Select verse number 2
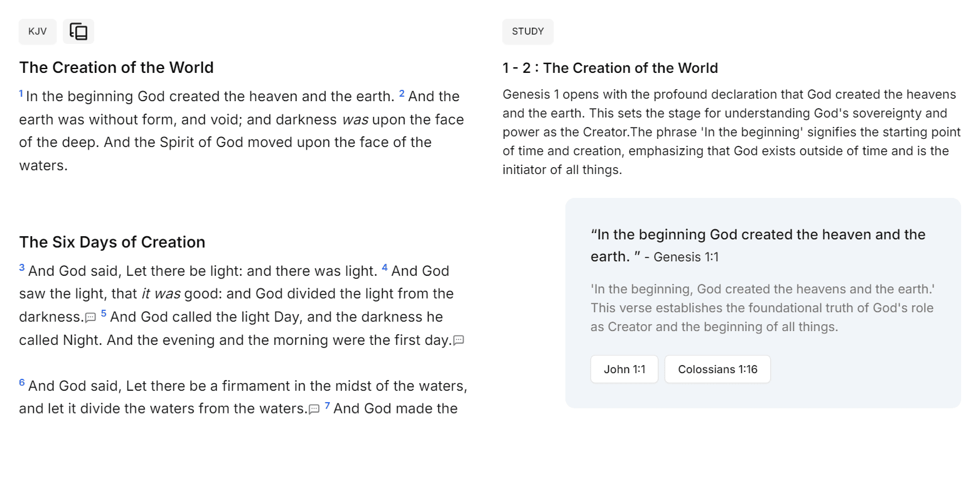The width and height of the screenshot is (980, 490). (x=402, y=94)
